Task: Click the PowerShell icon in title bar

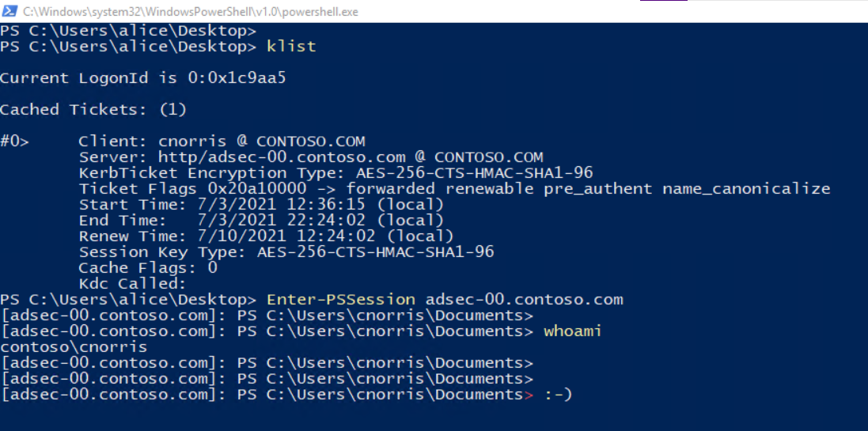Action: (x=9, y=11)
